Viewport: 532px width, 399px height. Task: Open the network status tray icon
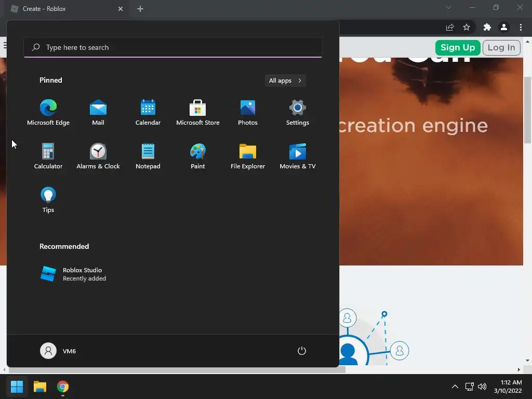pos(469,387)
